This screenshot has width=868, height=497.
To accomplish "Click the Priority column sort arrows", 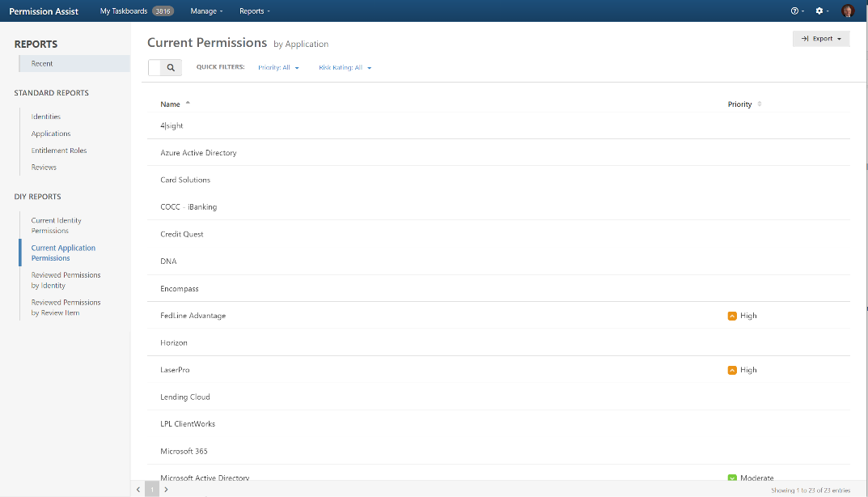I will 759,104.
